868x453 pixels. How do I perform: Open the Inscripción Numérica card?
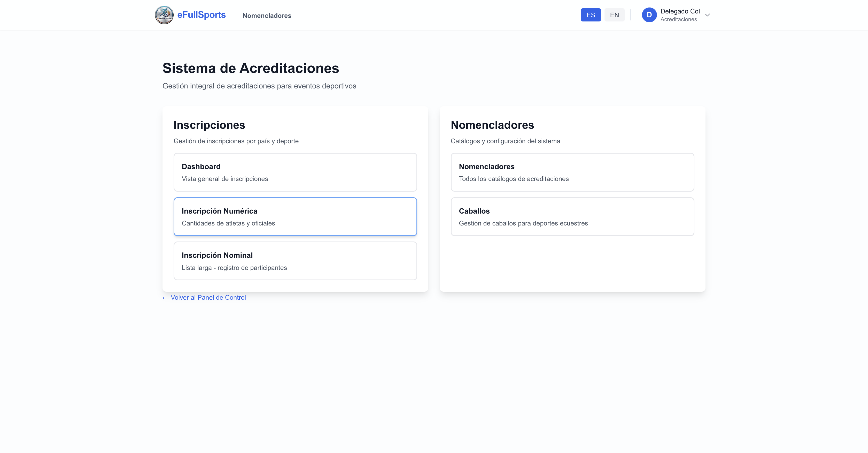[x=295, y=217]
